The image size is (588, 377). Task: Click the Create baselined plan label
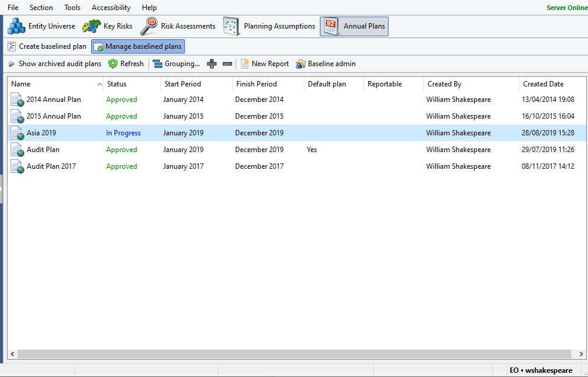click(52, 47)
